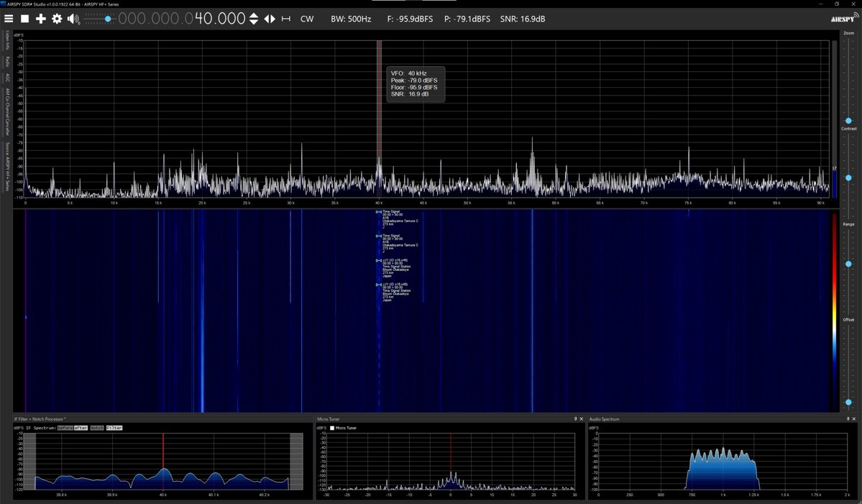Screen dimensions: 862x504
Task: Close the Micro Tuner panel
Action: (582, 419)
